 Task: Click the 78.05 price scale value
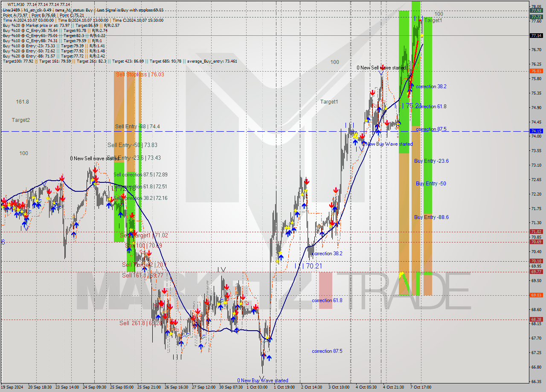coord(536,6)
